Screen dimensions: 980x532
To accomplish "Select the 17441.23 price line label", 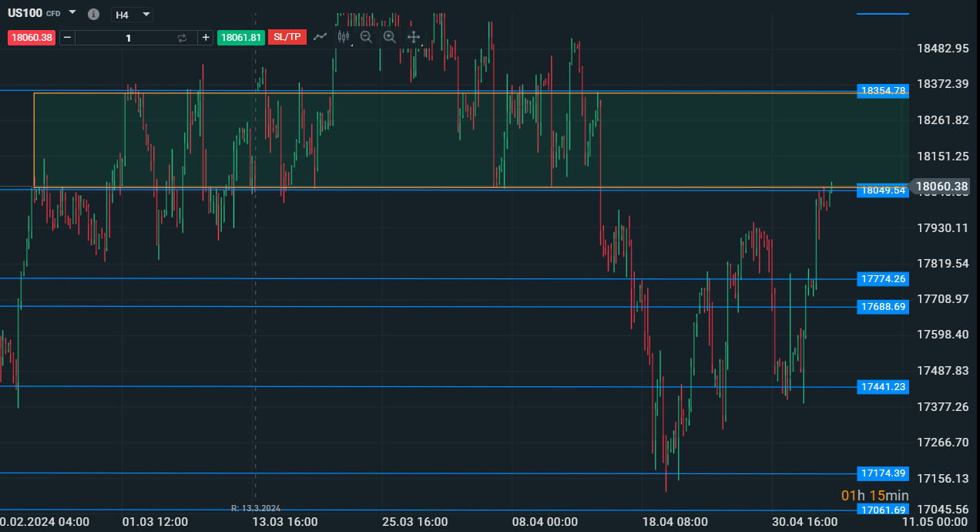I will click(883, 387).
